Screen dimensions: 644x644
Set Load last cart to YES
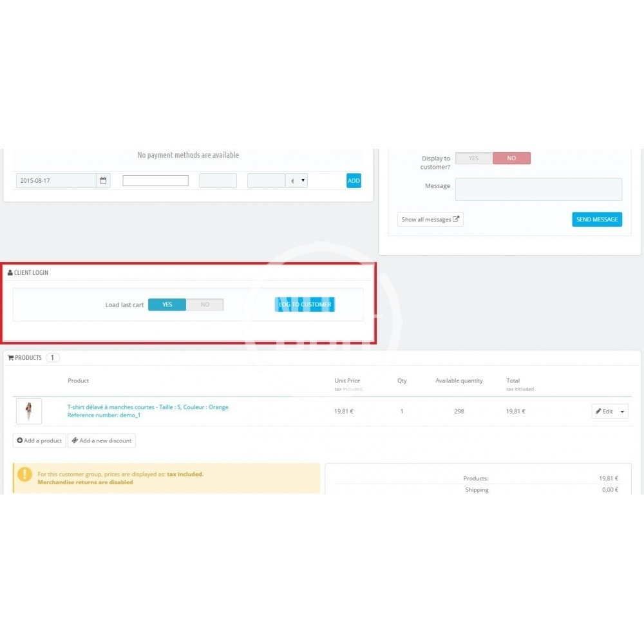coord(167,305)
